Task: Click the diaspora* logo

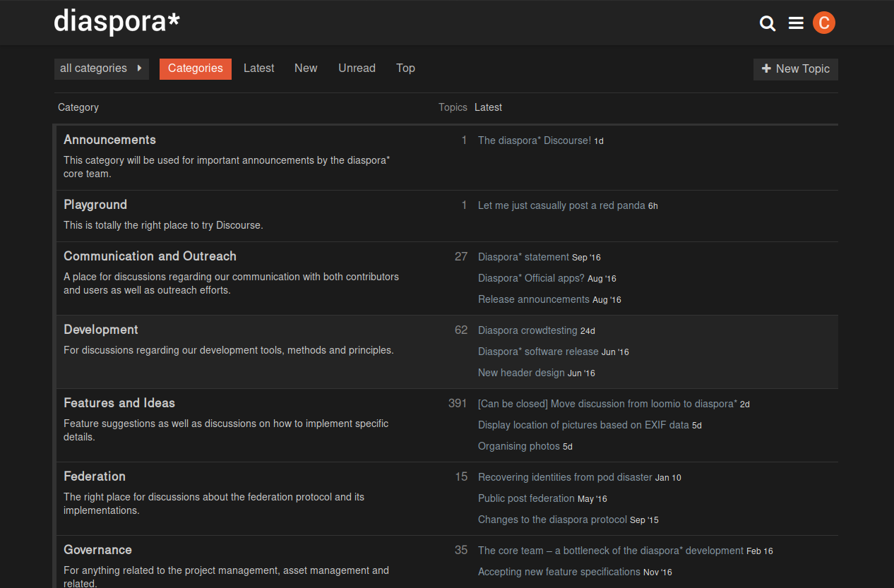Action: [x=117, y=21]
